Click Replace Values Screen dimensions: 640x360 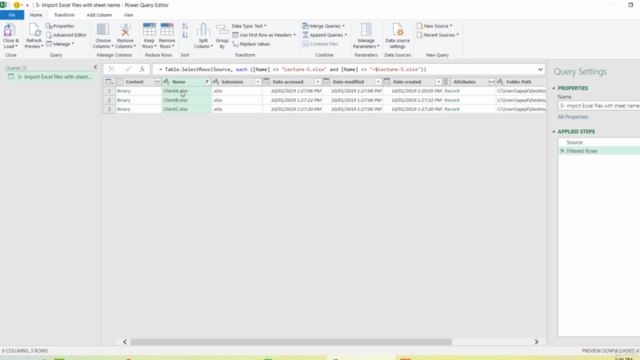tap(251, 44)
